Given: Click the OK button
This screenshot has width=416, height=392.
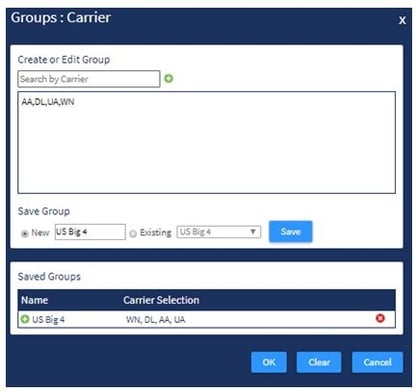Looking at the screenshot, I should click(x=269, y=362).
